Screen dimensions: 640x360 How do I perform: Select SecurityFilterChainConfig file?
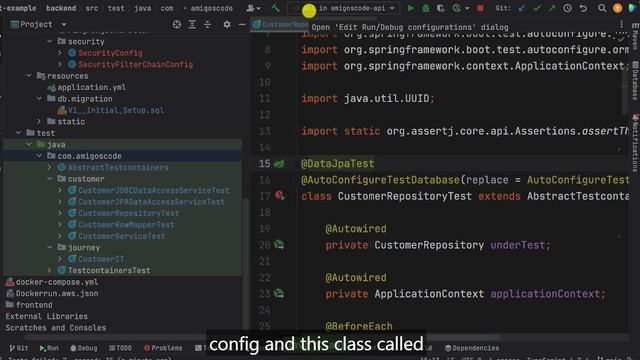point(135,64)
